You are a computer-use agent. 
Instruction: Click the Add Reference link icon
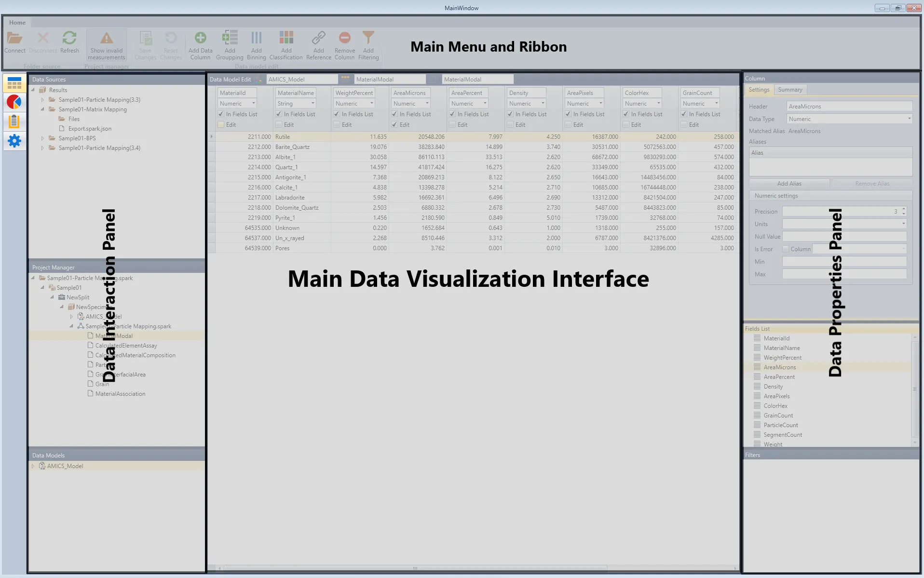tap(319, 38)
